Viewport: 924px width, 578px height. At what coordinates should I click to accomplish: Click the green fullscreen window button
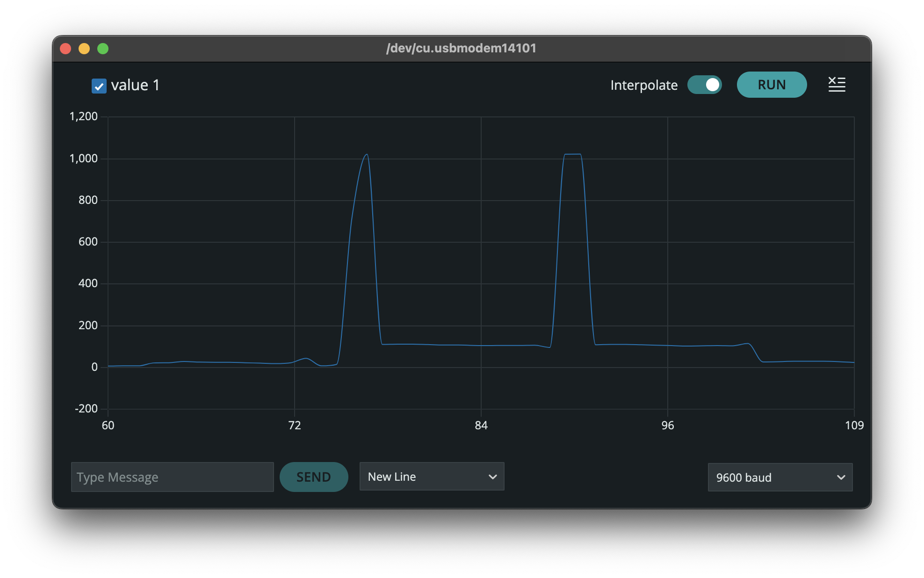point(103,49)
